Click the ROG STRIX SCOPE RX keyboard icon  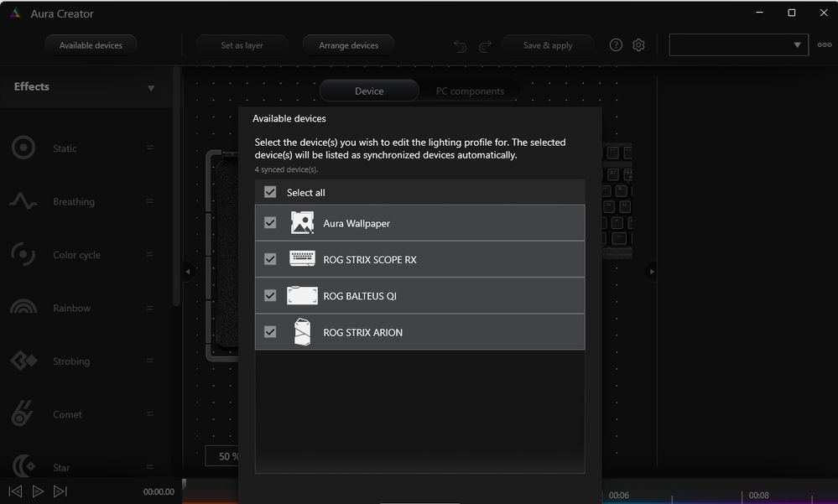(302, 258)
